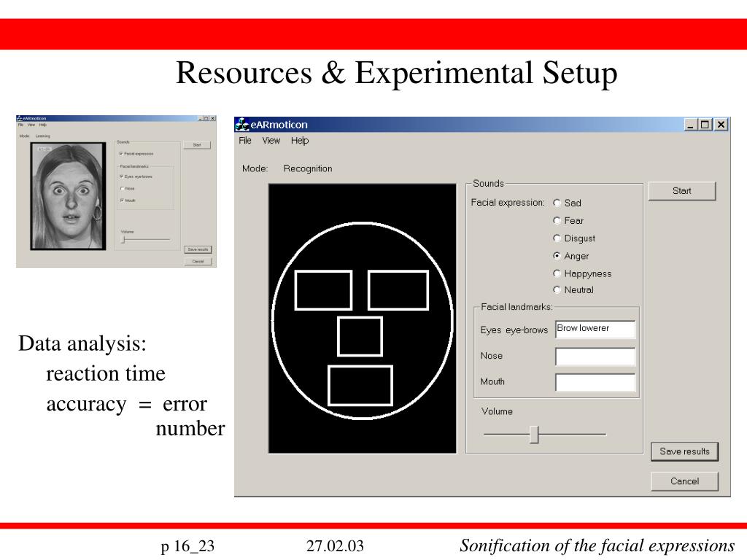Select the Sad facial expression radio button
The height and width of the screenshot is (560, 747).
pos(557,203)
